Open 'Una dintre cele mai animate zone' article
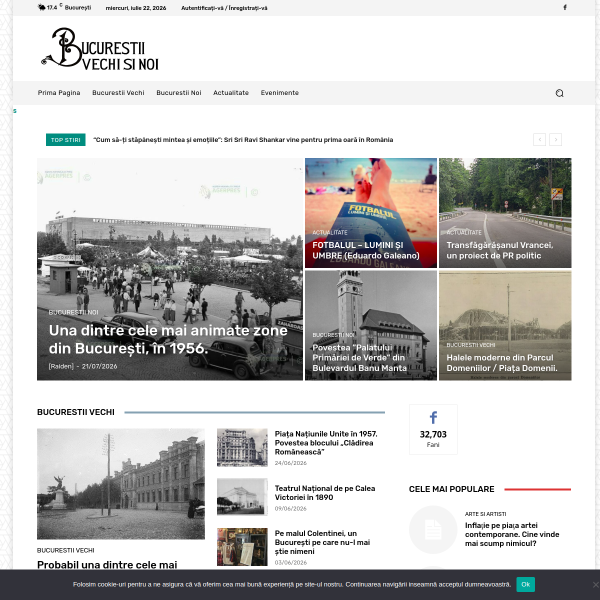This screenshot has width=600, height=600. 168,339
